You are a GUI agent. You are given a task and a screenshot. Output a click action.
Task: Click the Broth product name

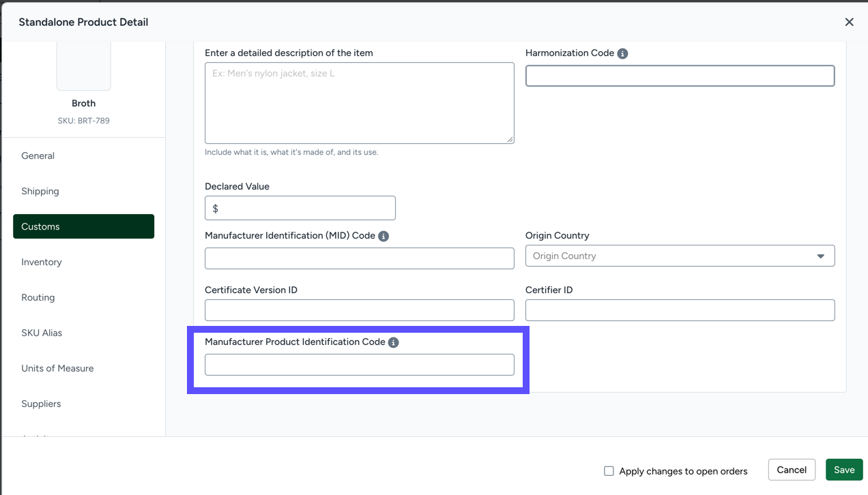(x=84, y=104)
